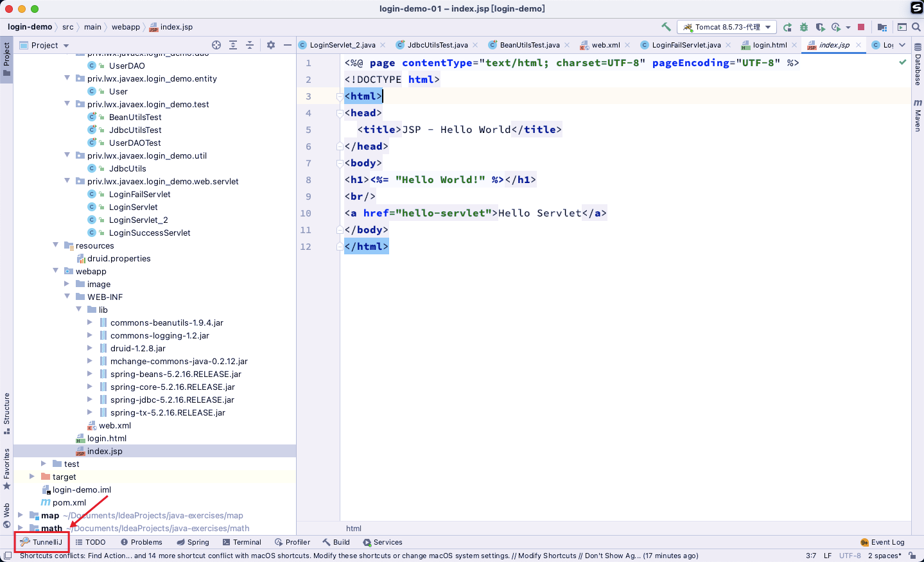
Task: Open the Terminal tool window
Action: pyautogui.click(x=242, y=542)
